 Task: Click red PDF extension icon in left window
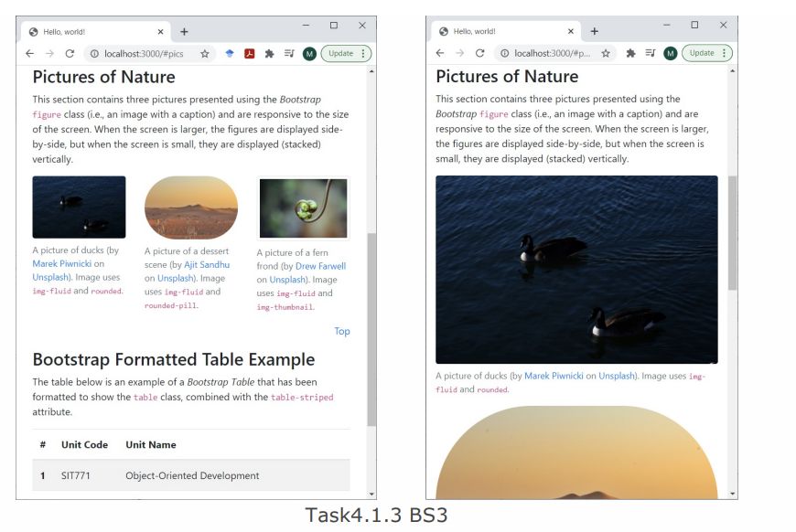(249, 53)
